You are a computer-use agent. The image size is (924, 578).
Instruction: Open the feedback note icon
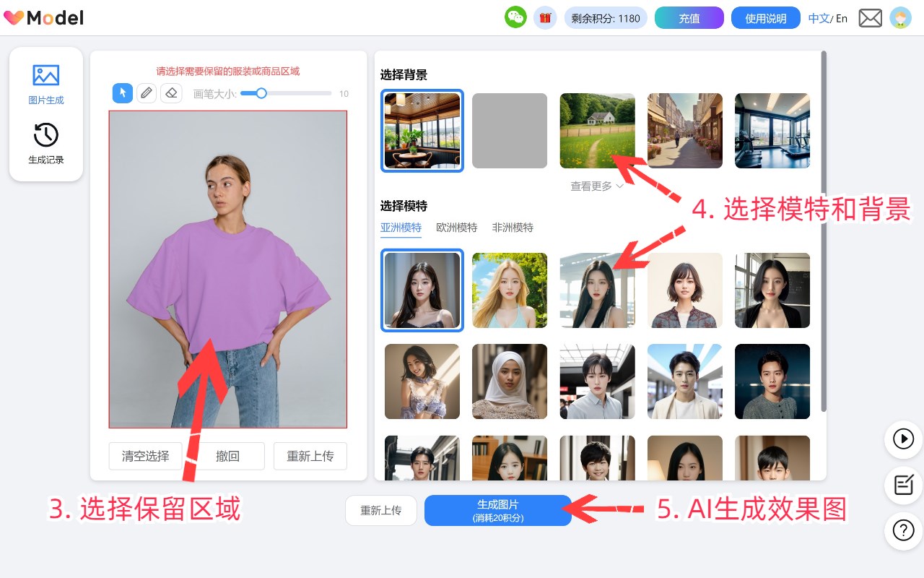tap(903, 485)
